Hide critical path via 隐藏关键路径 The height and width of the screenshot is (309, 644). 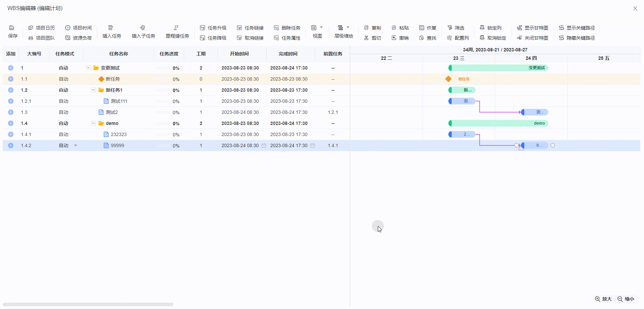(577, 38)
